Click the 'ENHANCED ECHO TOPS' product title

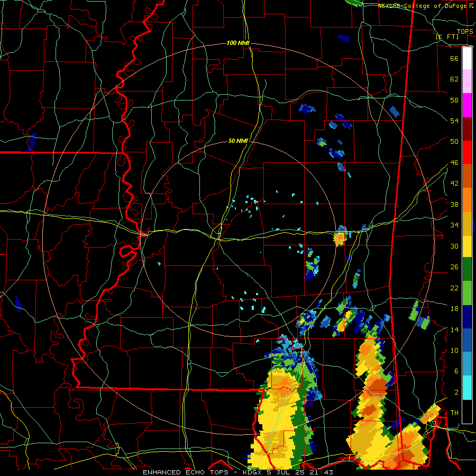pos(186,472)
